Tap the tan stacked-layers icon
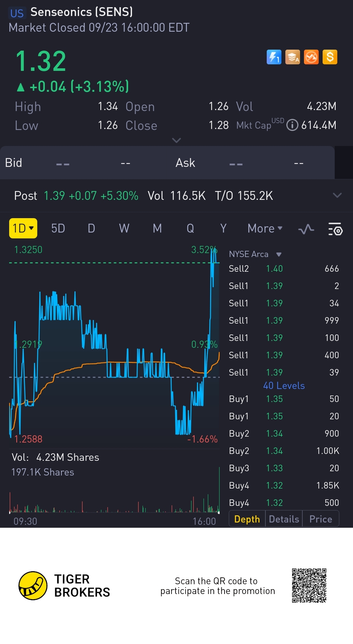The image size is (353, 644). [293, 57]
